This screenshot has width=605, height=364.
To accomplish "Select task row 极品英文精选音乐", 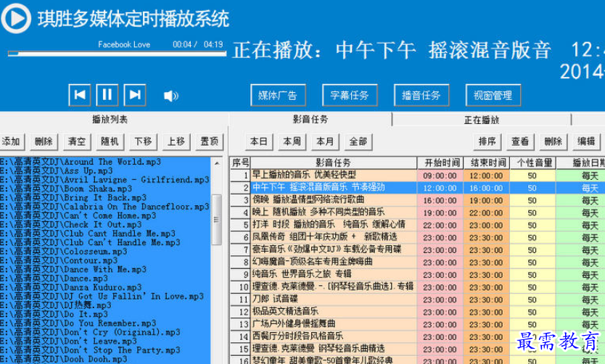I will (x=334, y=312).
